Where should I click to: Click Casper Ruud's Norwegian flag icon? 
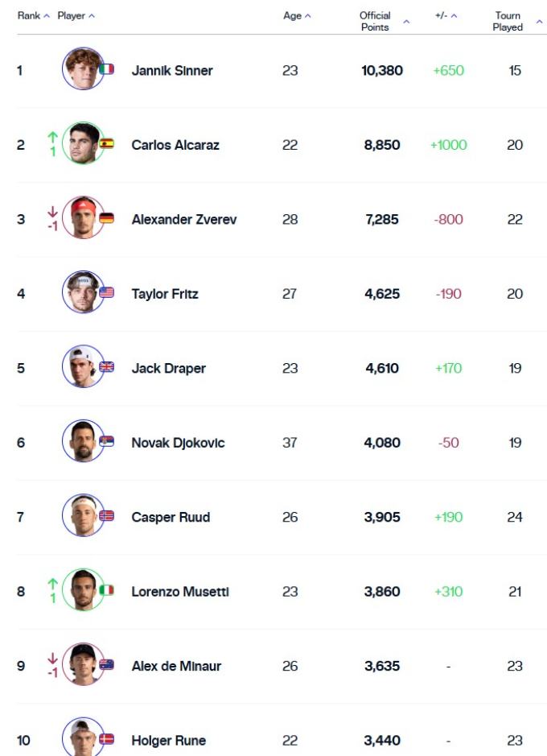click(x=106, y=516)
